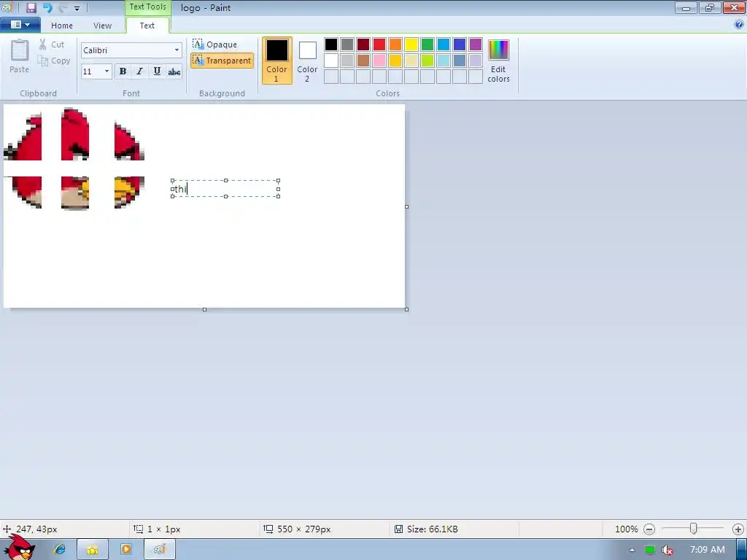The height and width of the screenshot is (560, 747).
Task: Select Opaque background option
Action: point(215,44)
